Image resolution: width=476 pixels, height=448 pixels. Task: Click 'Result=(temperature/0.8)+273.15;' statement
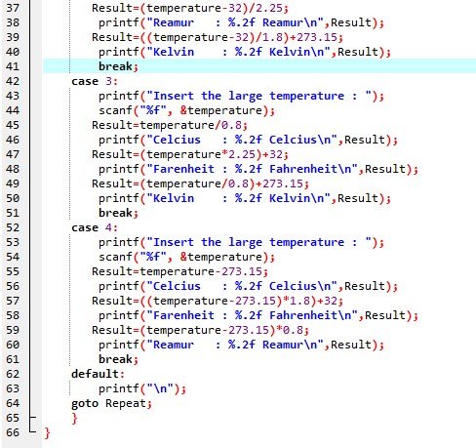pos(200,183)
